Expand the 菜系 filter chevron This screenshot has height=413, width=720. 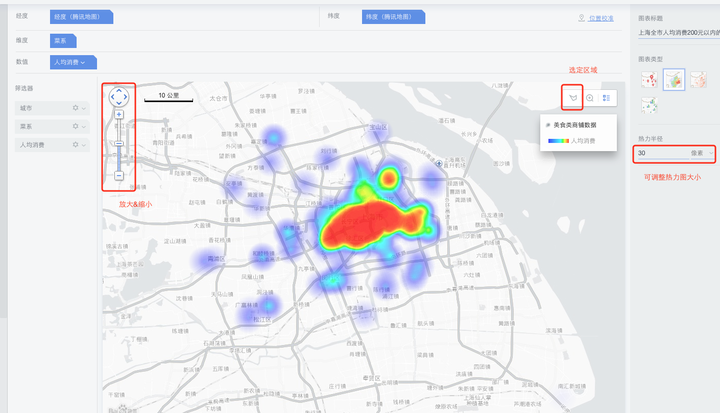click(x=84, y=127)
